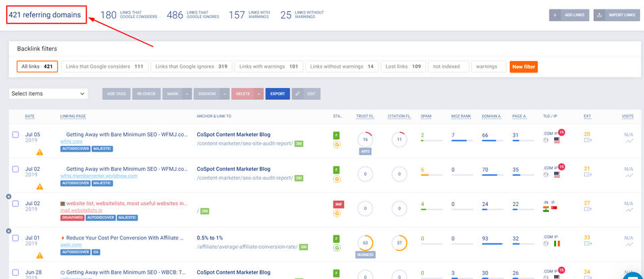This screenshot has height=279, width=644.
Task: Click the Add Tags button
Action: click(117, 94)
